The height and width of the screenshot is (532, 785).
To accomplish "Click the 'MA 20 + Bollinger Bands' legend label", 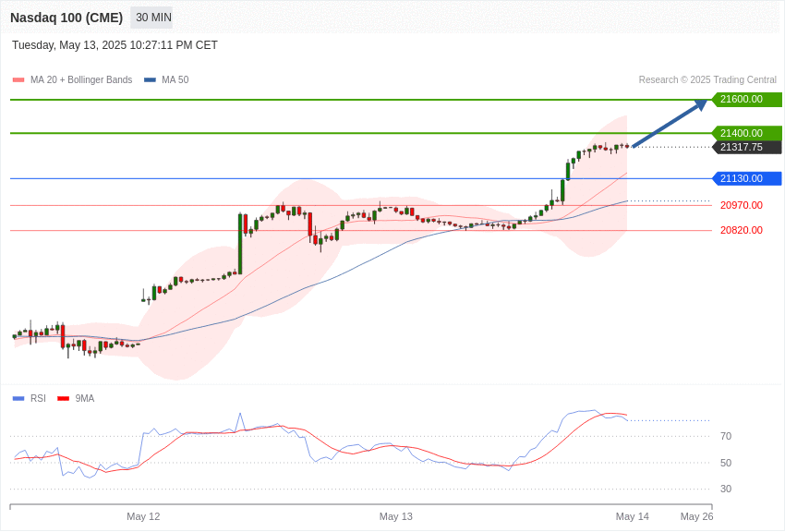I will pos(81,80).
